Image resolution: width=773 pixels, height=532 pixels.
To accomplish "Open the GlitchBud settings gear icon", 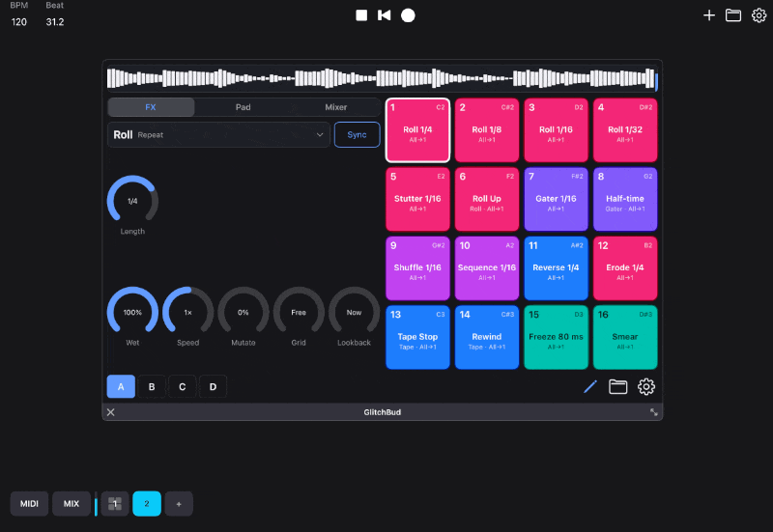I will pyautogui.click(x=646, y=386).
